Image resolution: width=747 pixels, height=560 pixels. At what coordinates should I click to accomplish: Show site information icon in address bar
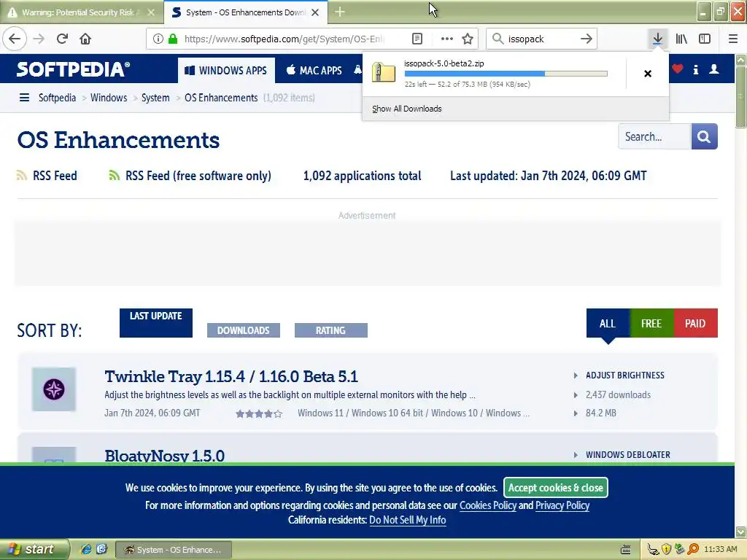158,39
